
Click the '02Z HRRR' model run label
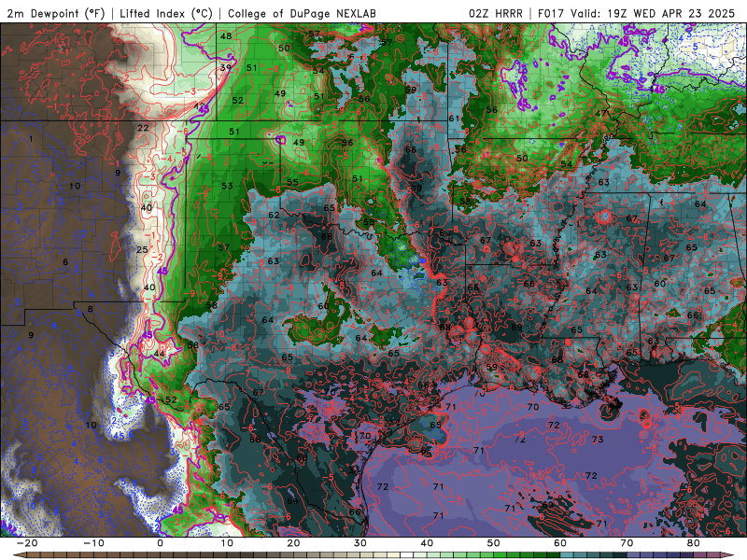point(496,13)
